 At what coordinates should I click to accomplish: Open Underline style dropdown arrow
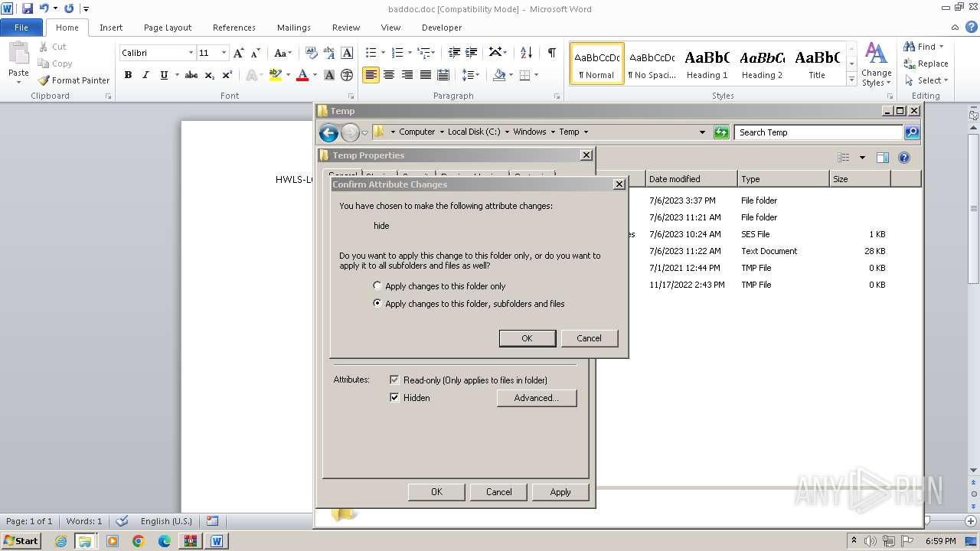click(x=176, y=75)
